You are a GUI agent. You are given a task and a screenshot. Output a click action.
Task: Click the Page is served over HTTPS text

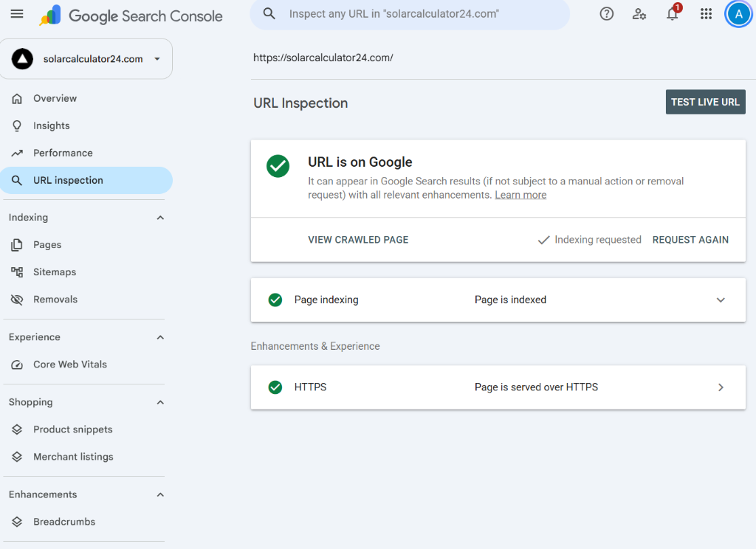click(536, 387)
